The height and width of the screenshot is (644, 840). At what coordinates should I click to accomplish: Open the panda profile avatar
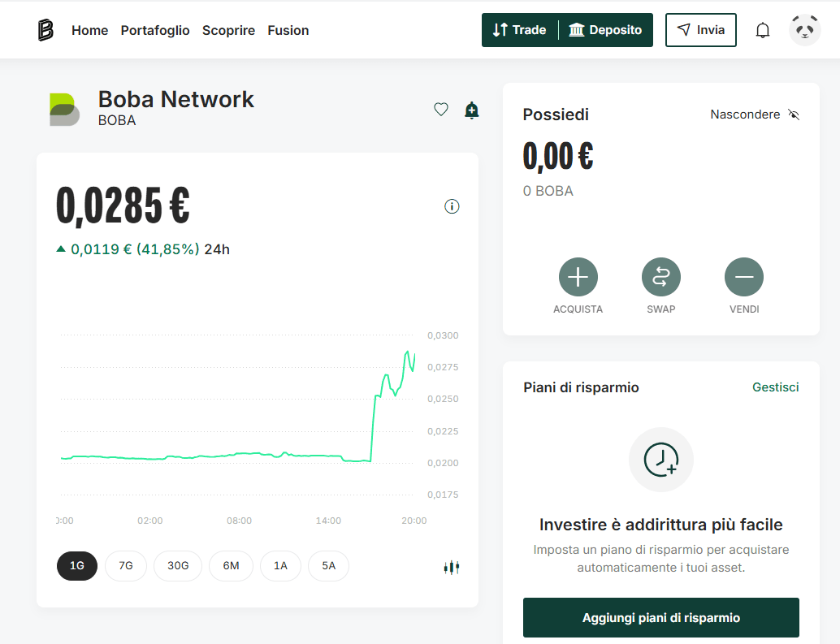[x=804, y=30]
